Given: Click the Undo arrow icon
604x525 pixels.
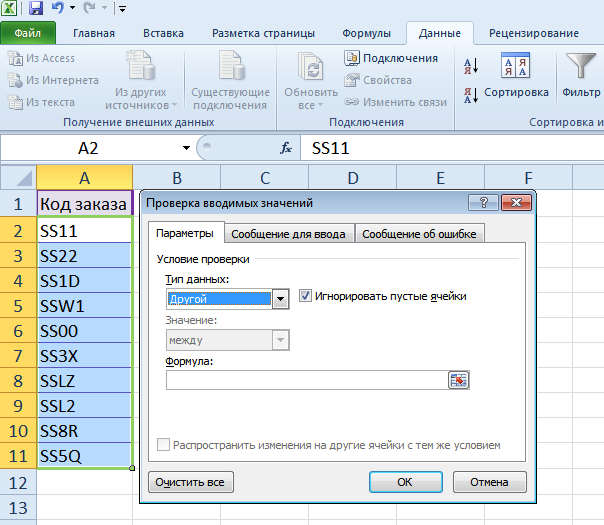Looking at the screenshot, I should [x=59, y=9].
